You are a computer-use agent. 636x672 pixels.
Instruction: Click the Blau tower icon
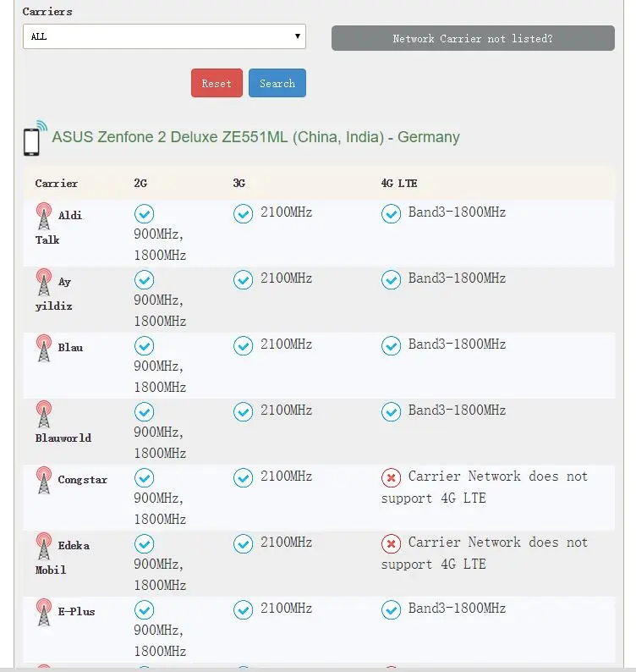coord(44,348)
